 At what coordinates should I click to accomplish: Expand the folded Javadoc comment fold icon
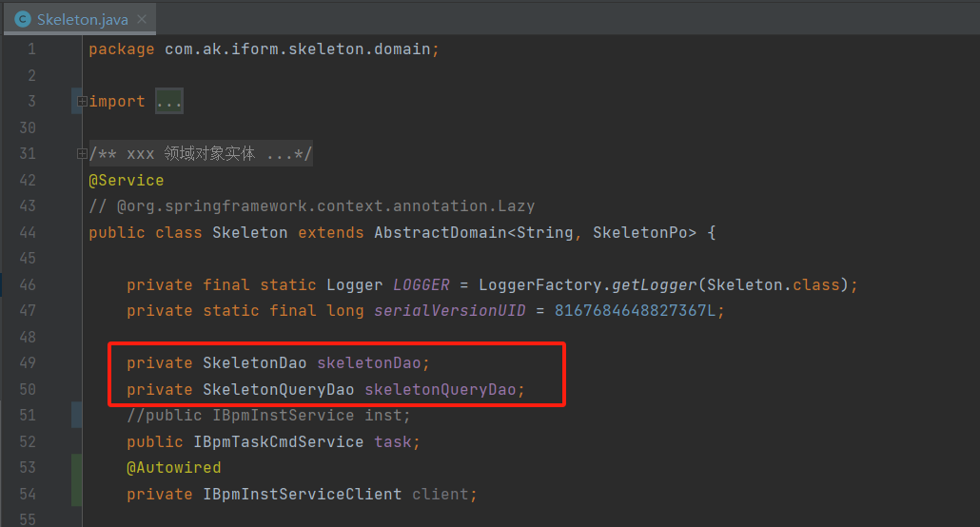click(x=82, y=153)
